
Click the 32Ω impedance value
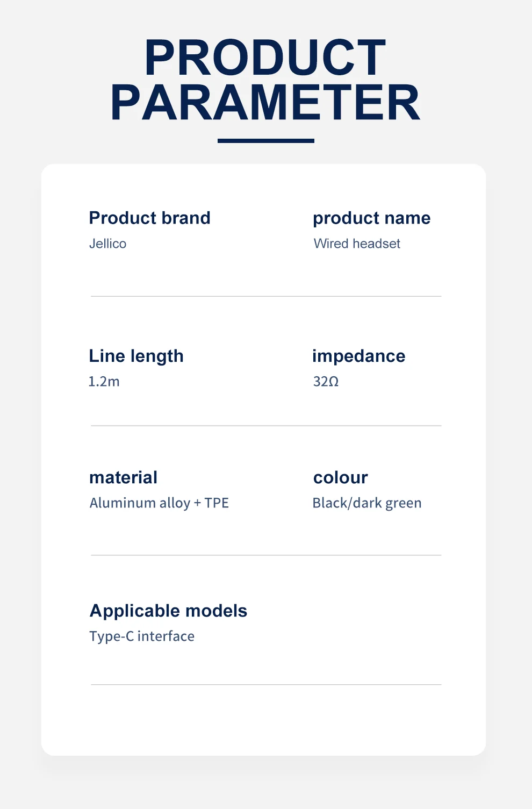pyautogui.click(x=326, y=382)
